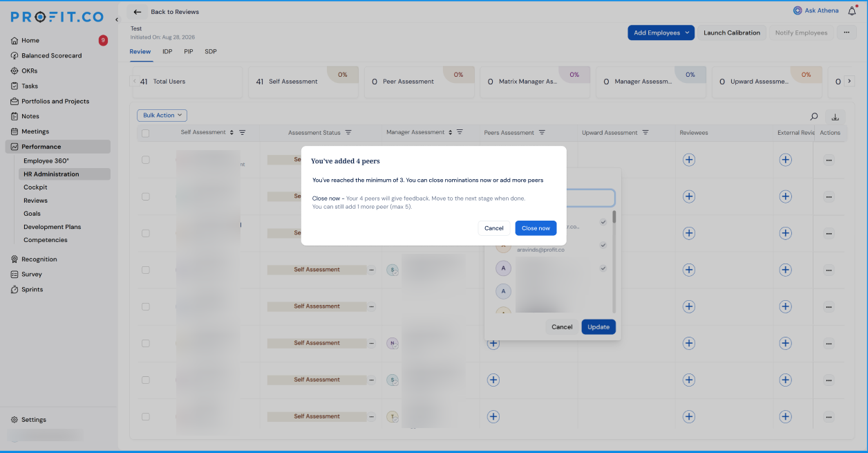Go to OKRs in sidebar
This screenshot has width=868, height=453.
coord(30,71)
